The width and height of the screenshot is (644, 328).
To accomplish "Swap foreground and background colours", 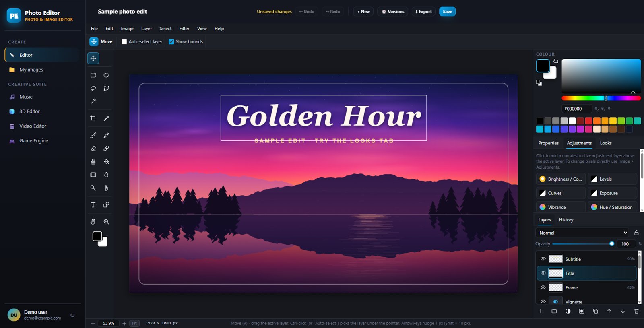I will (x=555, y=61).
